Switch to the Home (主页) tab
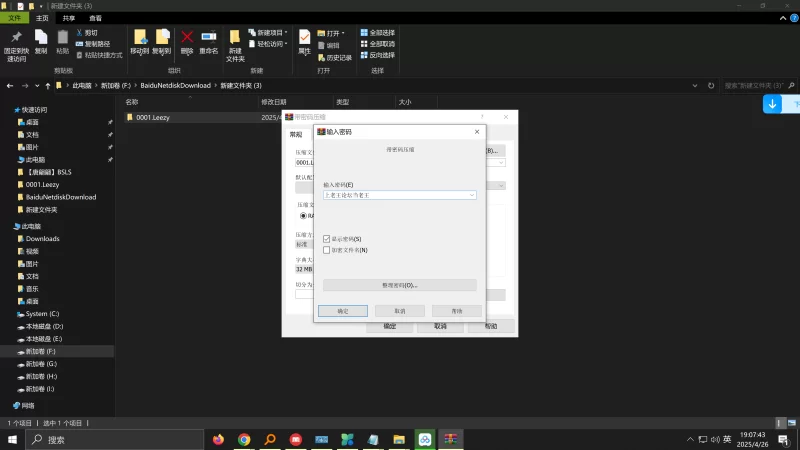This screenshot has width=800, height=450. [x=42, y=18]
